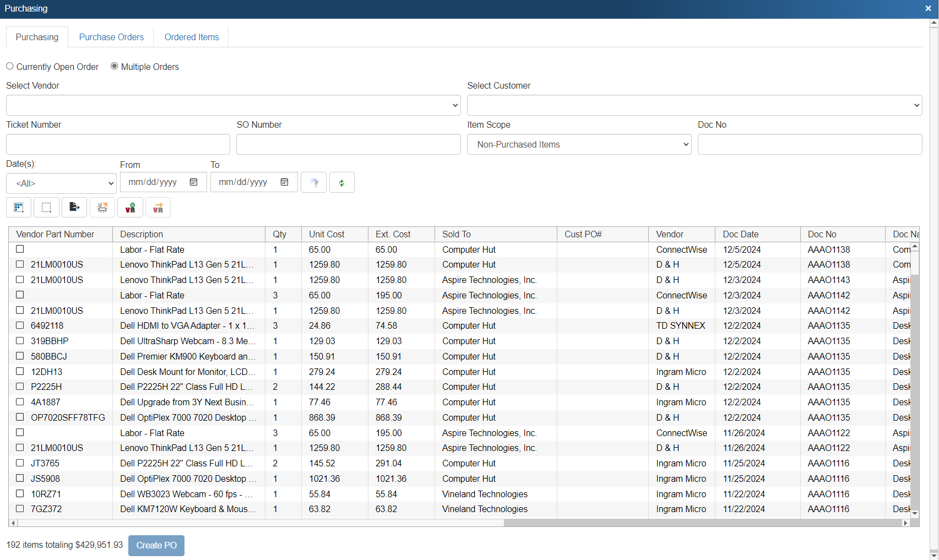Click the clear filters brush icon
939x560 pixels.
pyautogui.click(x=314, y=183)
